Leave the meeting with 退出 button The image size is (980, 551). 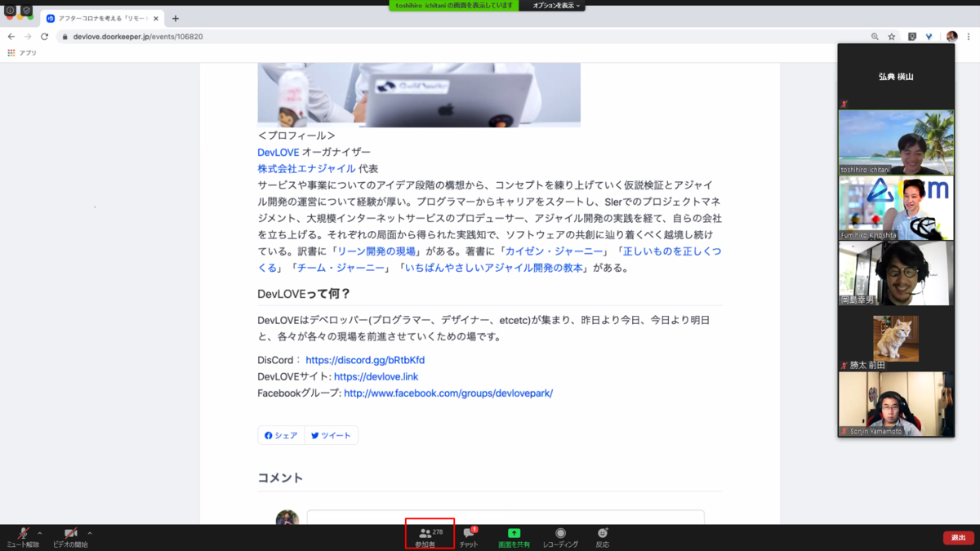[x=958, y=538]
